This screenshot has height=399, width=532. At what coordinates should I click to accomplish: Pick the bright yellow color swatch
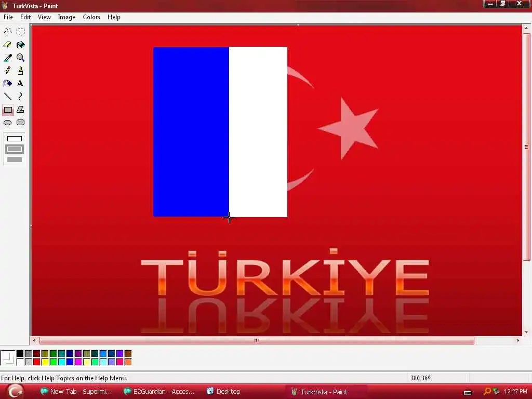[45, 362]
